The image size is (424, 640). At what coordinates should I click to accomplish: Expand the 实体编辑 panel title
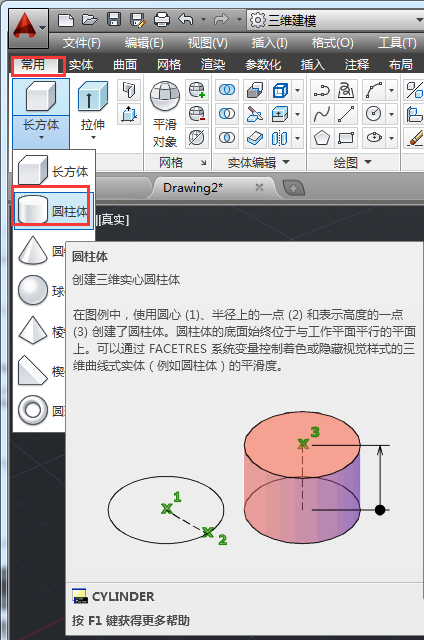(259, 162)
